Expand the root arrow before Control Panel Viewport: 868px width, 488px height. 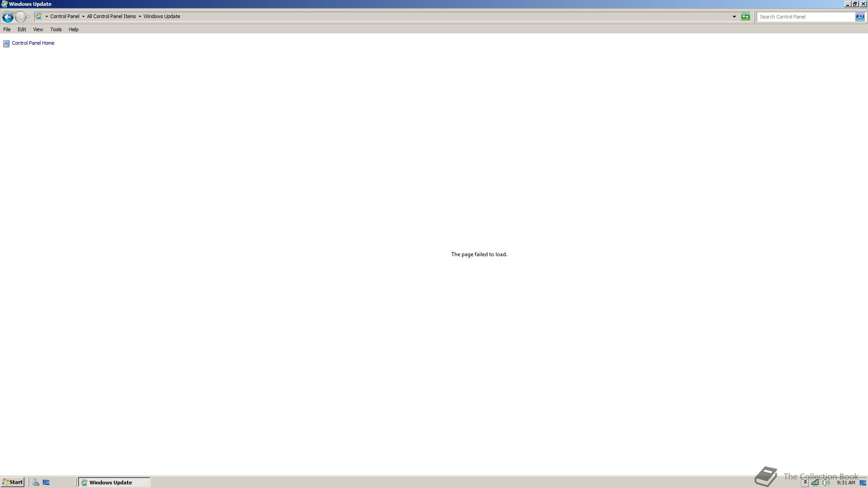pyautogui.click(x=47, y=16)
